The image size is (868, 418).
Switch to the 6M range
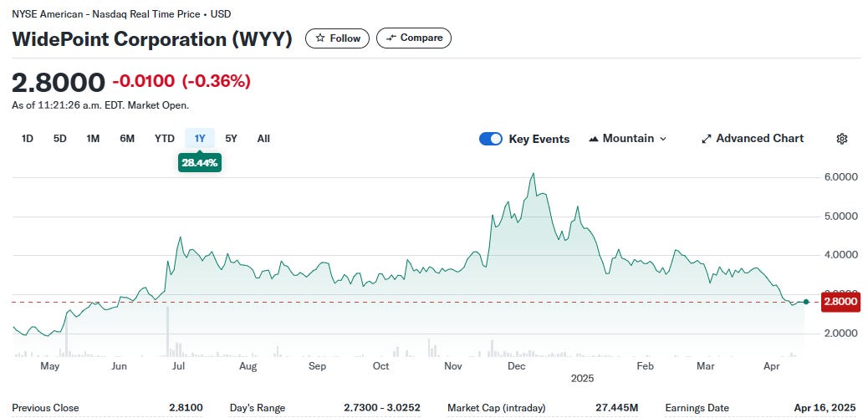point(127,139)
